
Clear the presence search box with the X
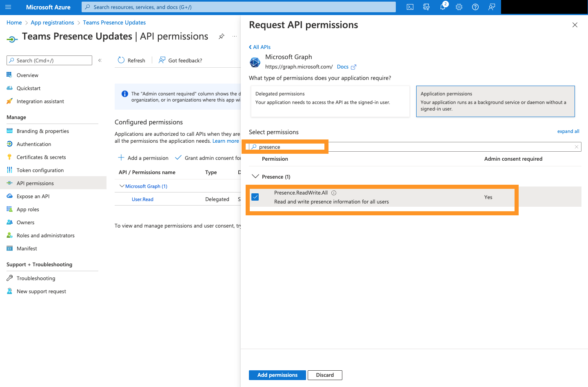coord(576,146)
